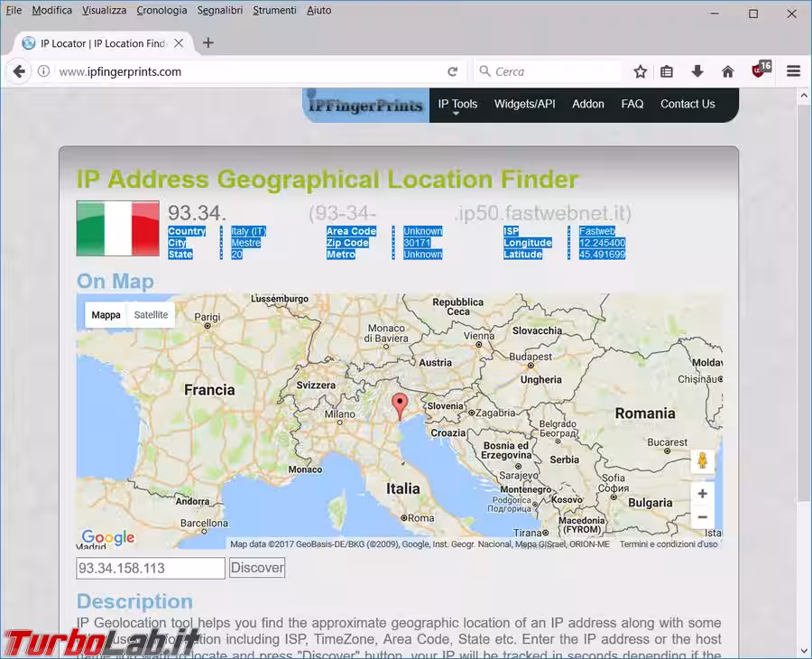Expand the IP Tools dropdown menu
Viewport: 812px width, 659px height.
(x=457, y=105)
